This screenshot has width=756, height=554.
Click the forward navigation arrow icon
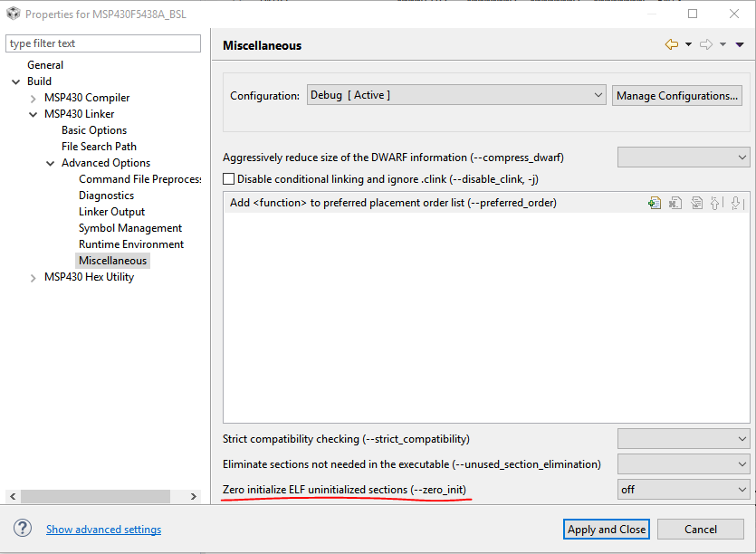706,45
